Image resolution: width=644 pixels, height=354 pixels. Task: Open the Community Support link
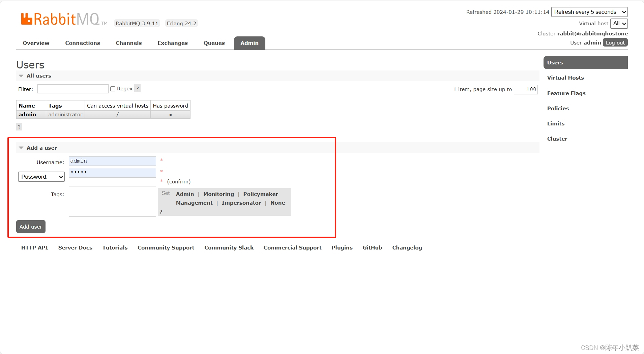point(166,248)
